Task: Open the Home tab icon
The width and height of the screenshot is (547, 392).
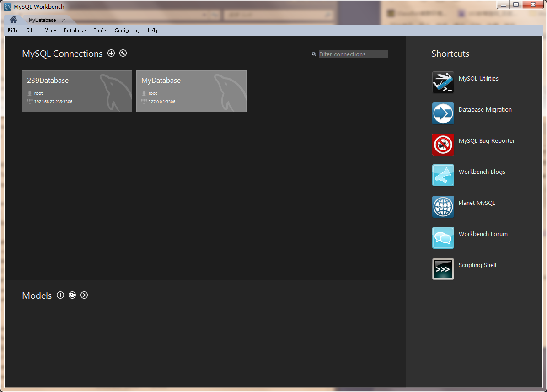Action: [x=13, y=20]
